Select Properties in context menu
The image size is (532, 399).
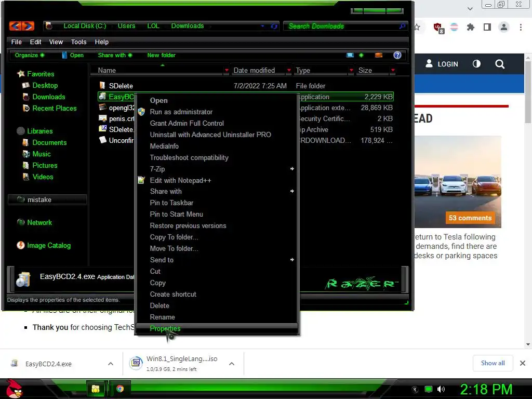tap(217, 328)
